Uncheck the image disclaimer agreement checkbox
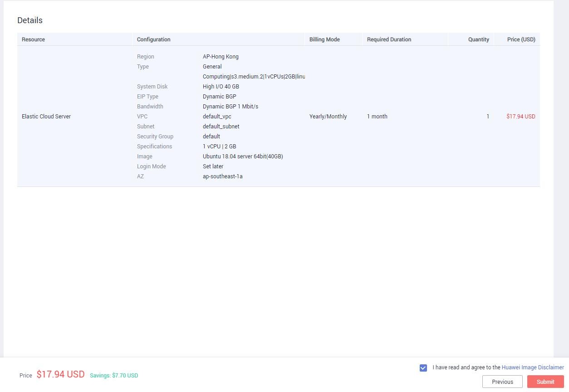Screen dimensions: 569x392 (x=423, y=367)
